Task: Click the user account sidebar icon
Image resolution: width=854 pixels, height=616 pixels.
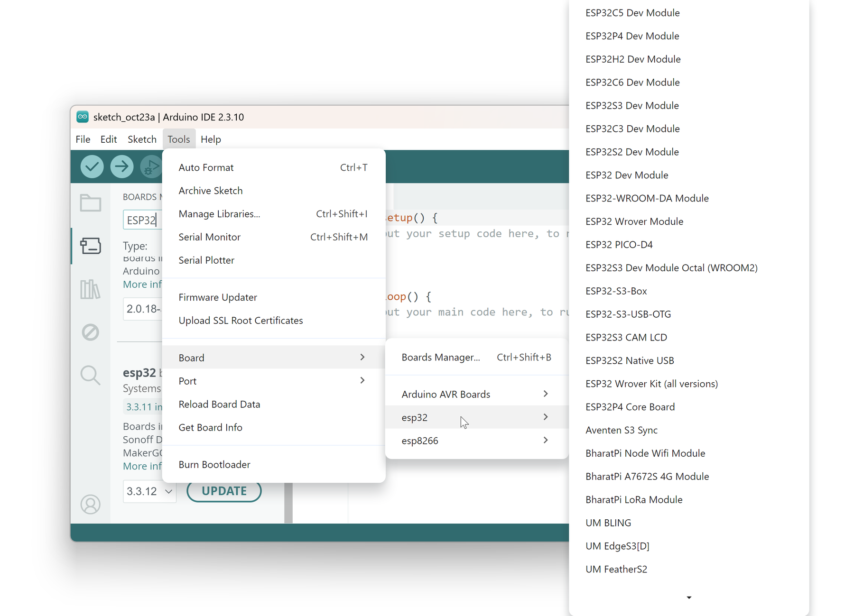Action: pos(90,504)
